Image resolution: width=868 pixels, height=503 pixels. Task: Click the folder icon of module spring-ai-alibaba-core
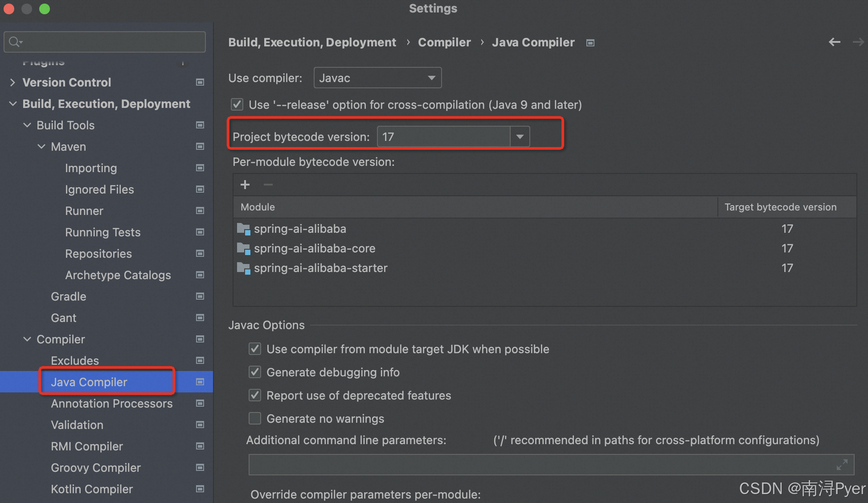click(243, 248)
